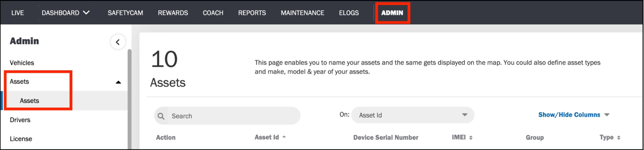Select Vehicles in the Admin sidebar

[22, 63]
